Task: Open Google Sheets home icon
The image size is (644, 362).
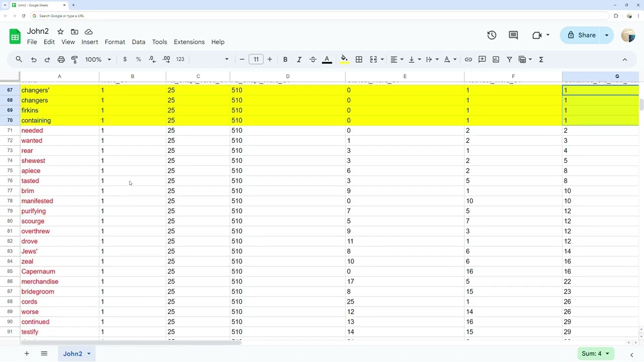Action: (15, 36)
